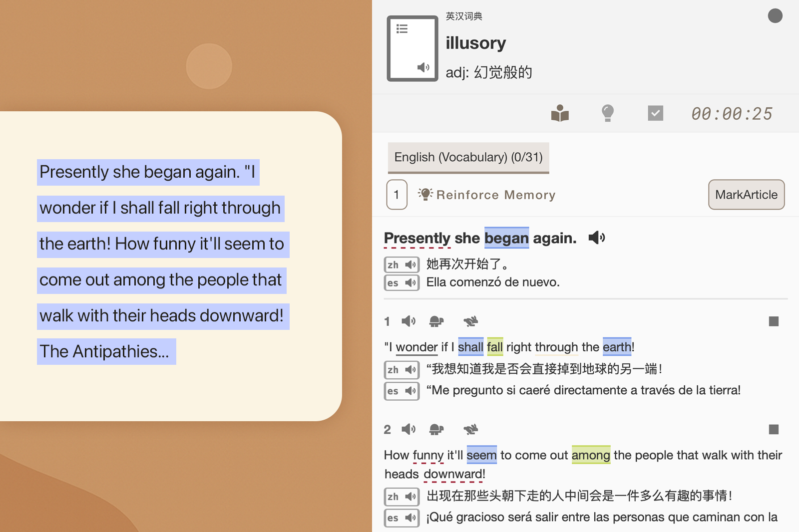The height and width of the screenshot is (532, 799).
Task: Open the list icon on dictionary card
Action: pyautogui.click(x=402, y=29)
